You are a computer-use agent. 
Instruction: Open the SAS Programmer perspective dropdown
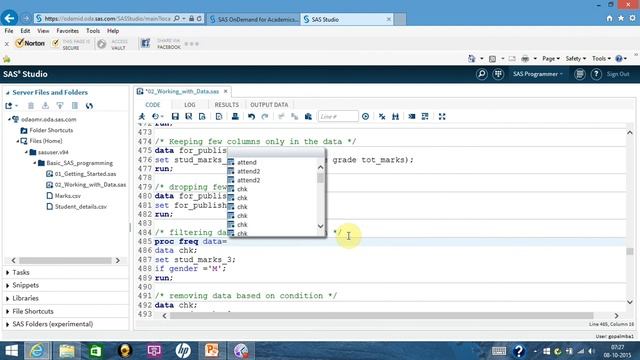pyautogui.click(x=538, y=74)
